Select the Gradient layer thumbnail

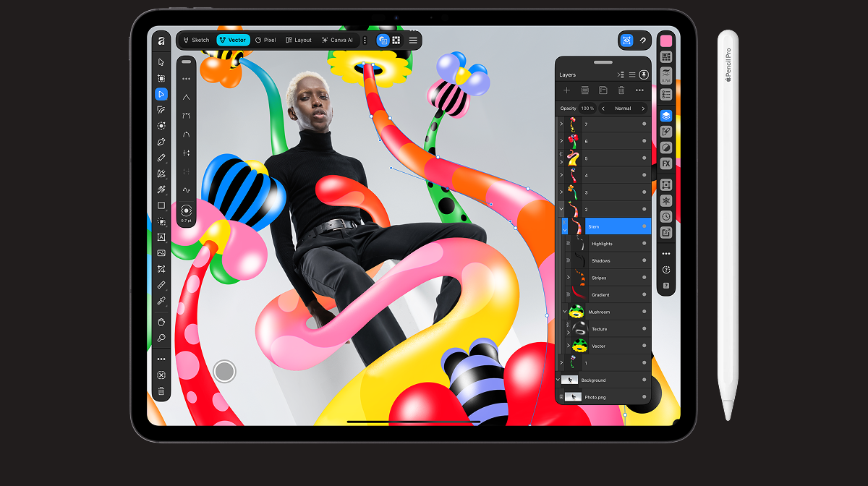(x=579, y=294)
